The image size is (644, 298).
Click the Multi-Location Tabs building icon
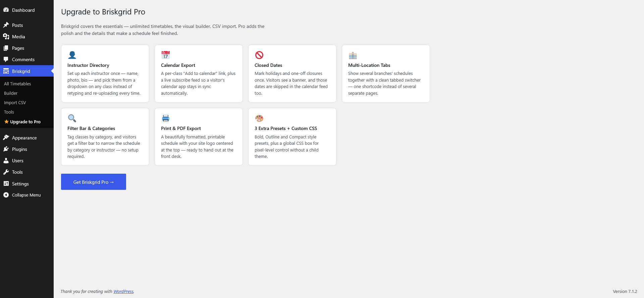[353, 55]
